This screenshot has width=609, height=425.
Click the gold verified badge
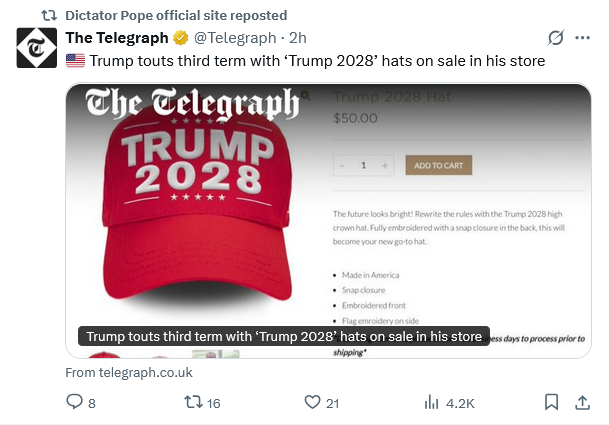coord(181,38)
